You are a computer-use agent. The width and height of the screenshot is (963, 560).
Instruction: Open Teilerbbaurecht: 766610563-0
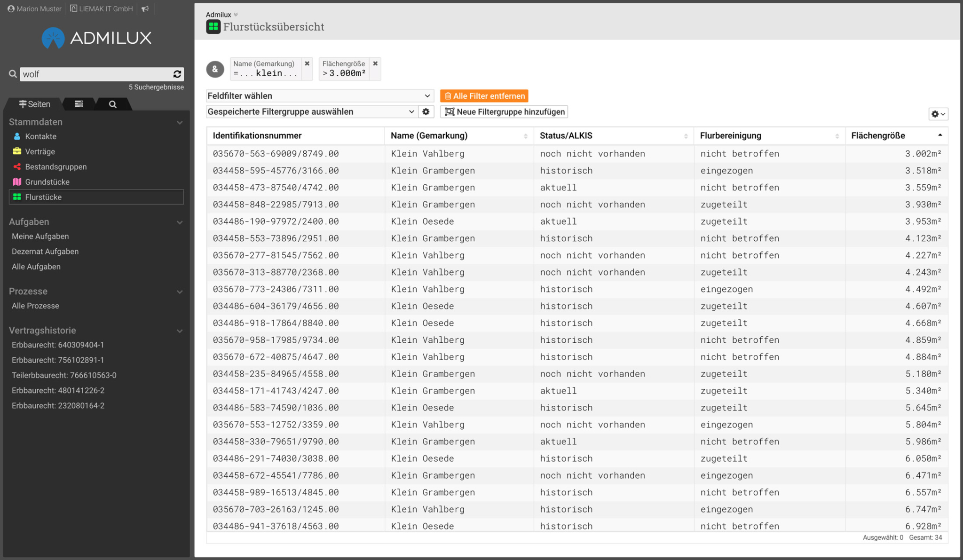click(x=64, y=375)
